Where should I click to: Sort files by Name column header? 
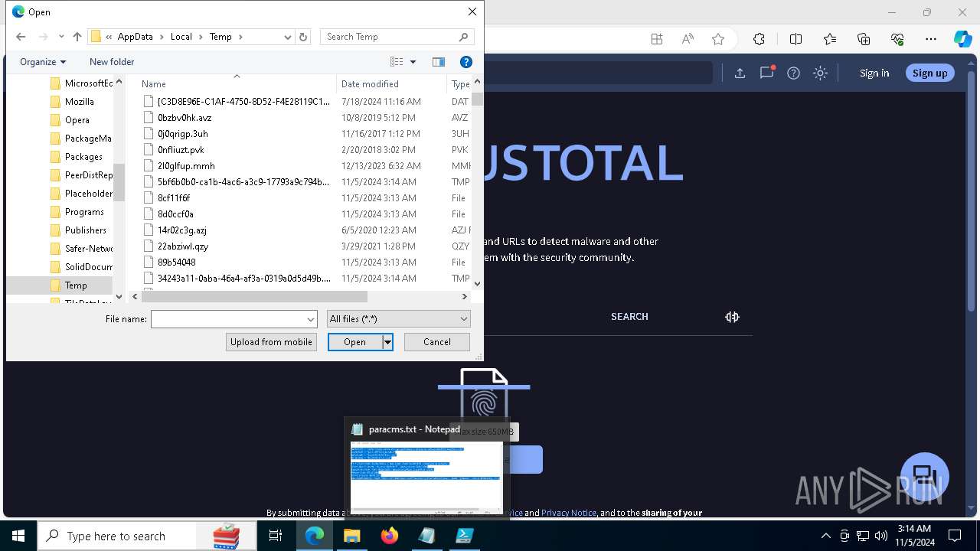click(x=237, y=83)
